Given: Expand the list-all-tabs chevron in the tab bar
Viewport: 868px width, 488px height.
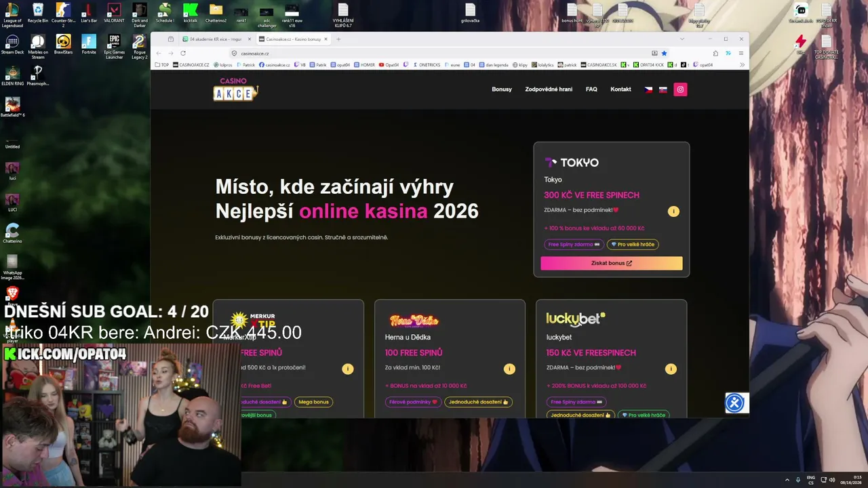Looking at the screenshot, I should coord(682,39).
